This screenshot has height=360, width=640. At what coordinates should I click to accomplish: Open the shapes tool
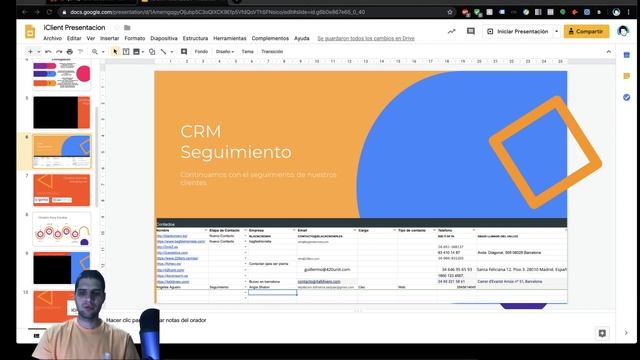pos(152,51)
